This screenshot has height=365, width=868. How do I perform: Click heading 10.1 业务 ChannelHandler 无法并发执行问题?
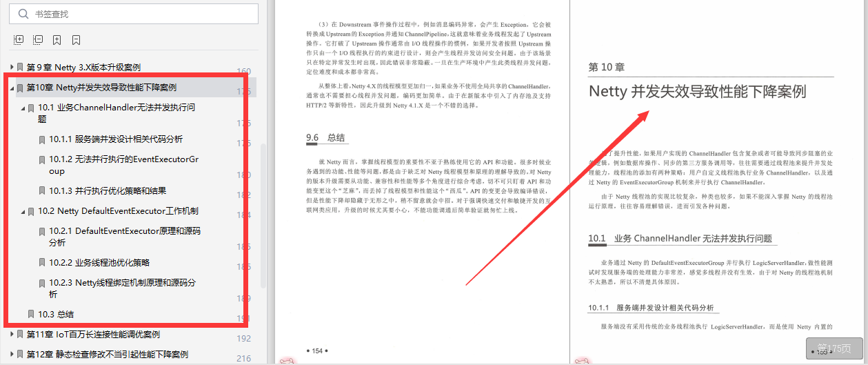680,239
